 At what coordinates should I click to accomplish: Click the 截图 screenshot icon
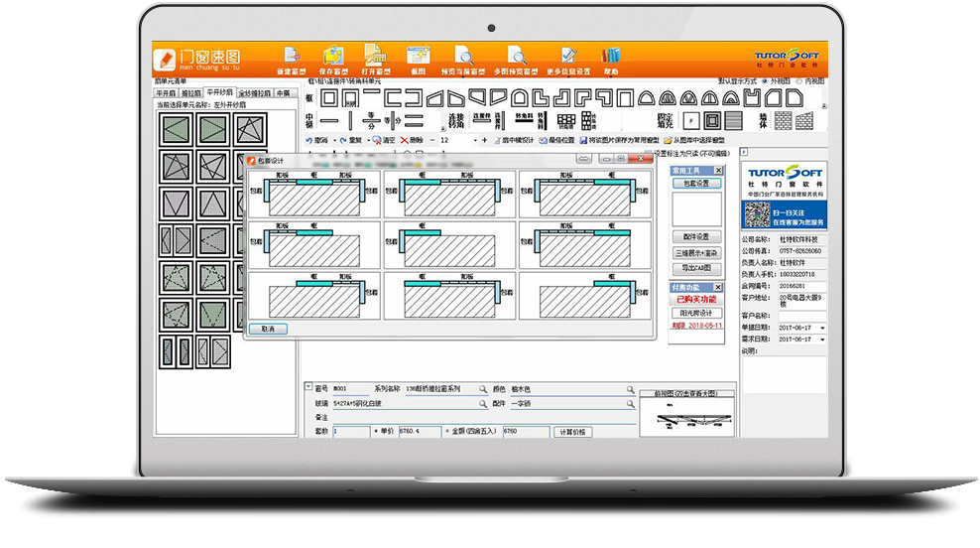pos(419,55)
